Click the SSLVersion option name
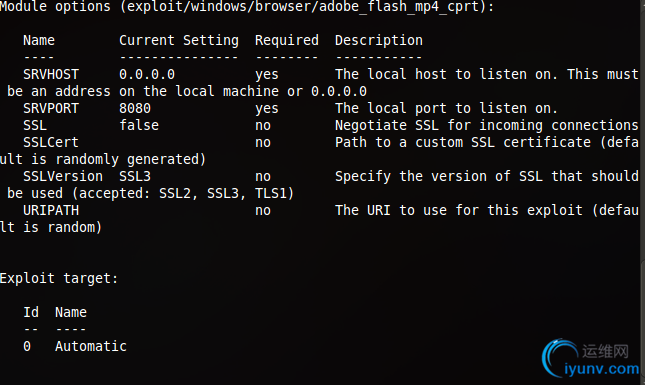Viewport: 645px width, 385px height. pos(63,176)
